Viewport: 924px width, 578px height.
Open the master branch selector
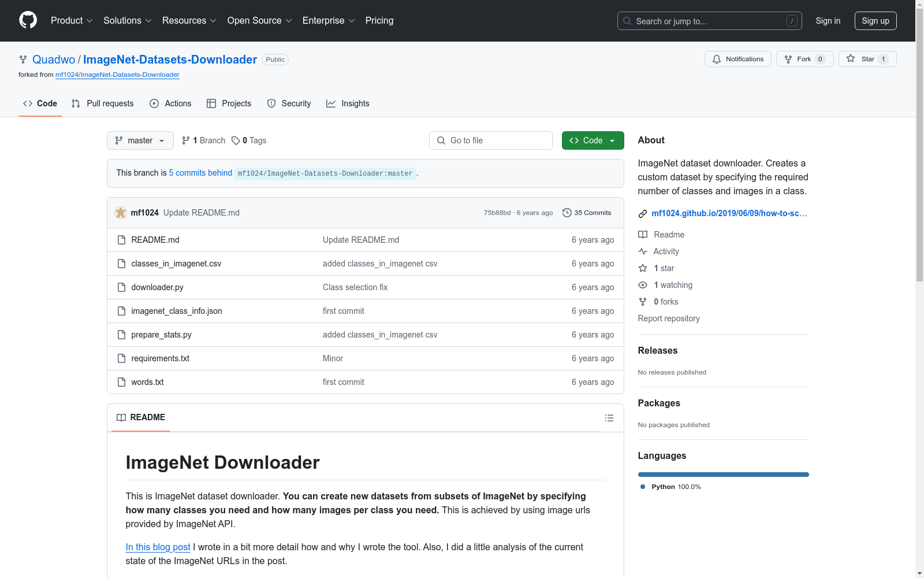pos(140,140)
